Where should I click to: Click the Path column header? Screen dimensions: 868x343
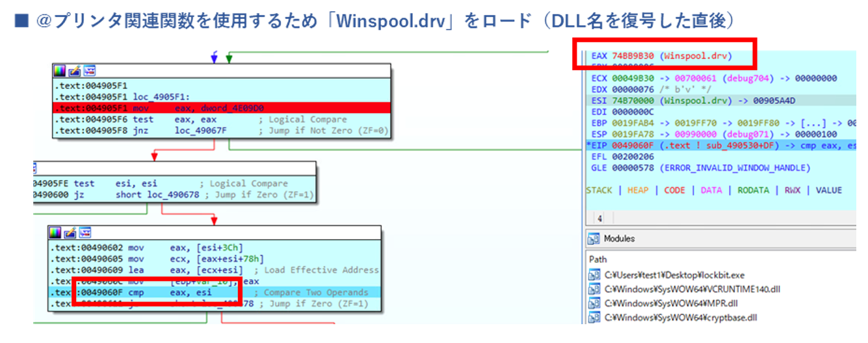pyautogui.click(x=598, y=259)
